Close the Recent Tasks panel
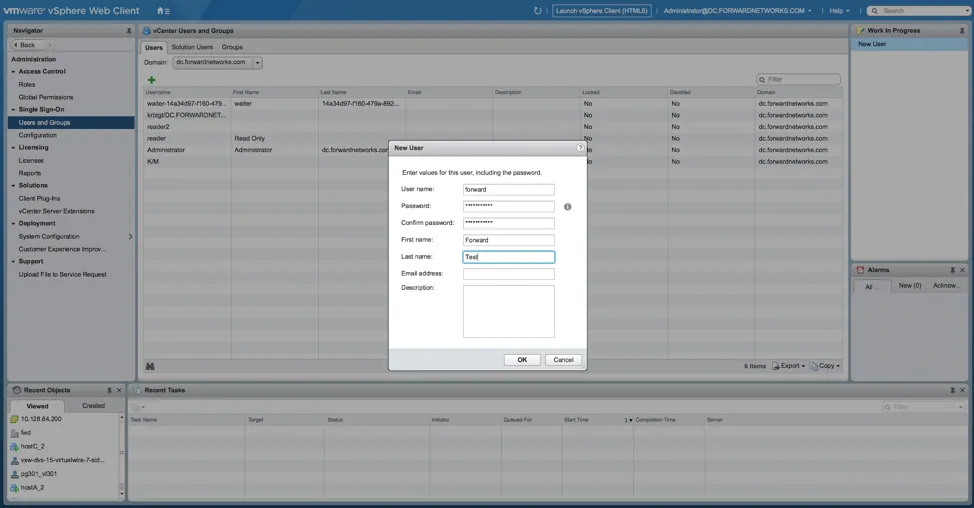The width and height of the screenshot is (974, 508). 962,391
